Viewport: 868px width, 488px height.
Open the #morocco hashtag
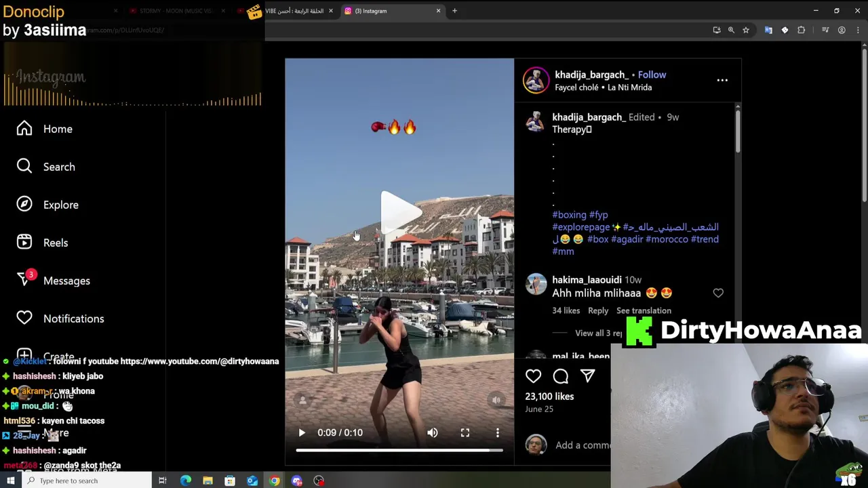coord(667,239)
